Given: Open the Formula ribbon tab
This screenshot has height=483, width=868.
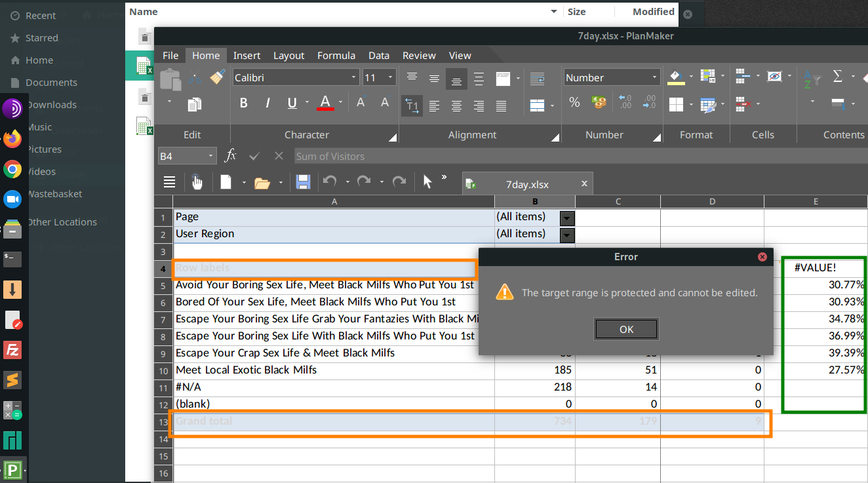Looking at the screenshot, I should click(x=336, y=56).
